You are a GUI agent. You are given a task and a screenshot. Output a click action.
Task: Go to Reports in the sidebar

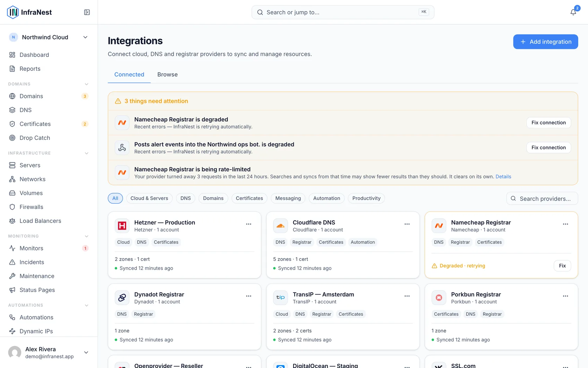click(49, 69)
